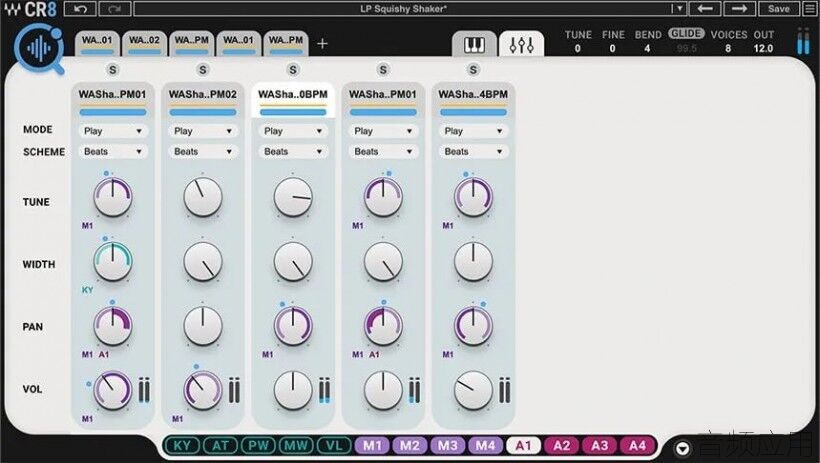Add a new sample layer with plus
The width and height of the screenshot is (820, 463).
[322, 43]
